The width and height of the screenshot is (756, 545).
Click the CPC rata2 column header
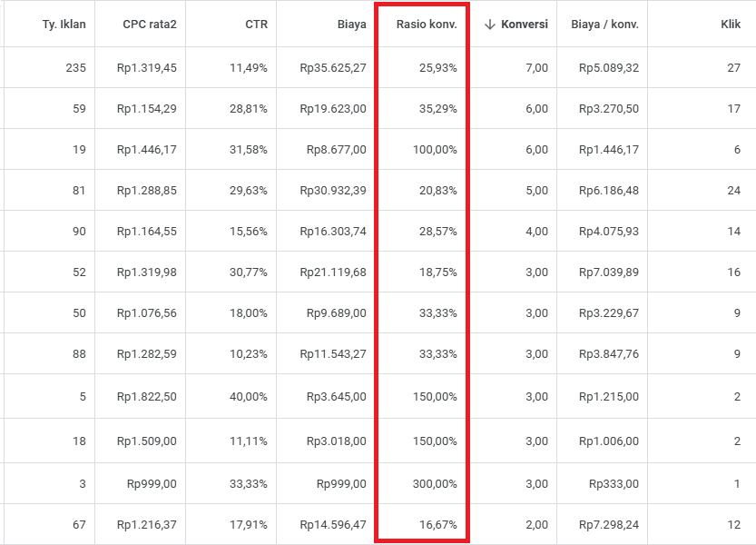(x=150, y=25)
